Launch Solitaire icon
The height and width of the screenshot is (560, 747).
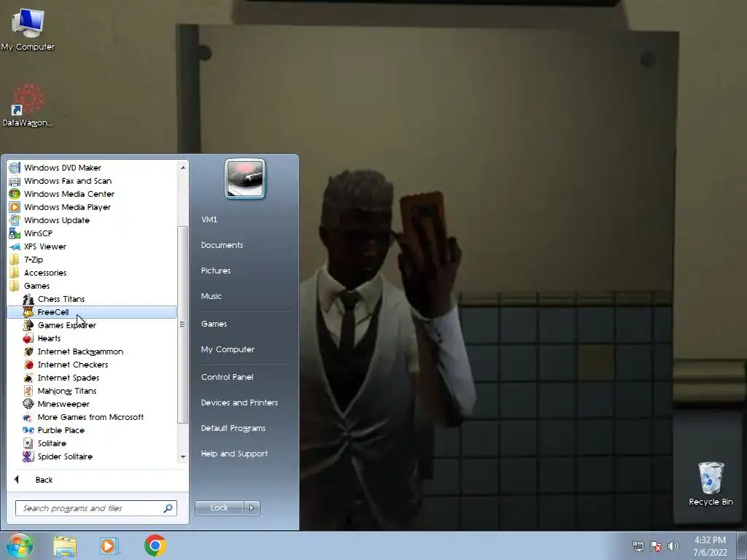coord(28,443)
